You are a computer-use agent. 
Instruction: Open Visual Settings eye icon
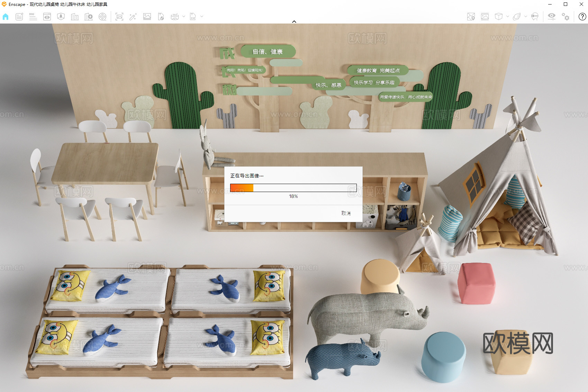coord(552,17)
